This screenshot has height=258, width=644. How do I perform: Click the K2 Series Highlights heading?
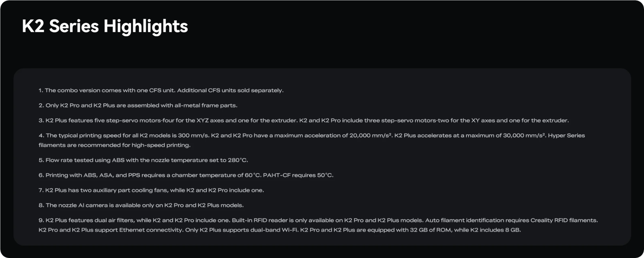[x=105, y=27]
